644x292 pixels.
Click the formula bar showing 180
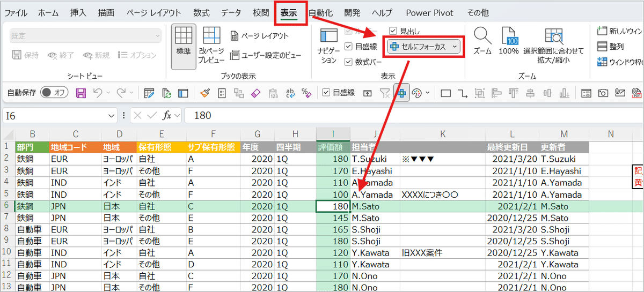tap(413, 115)
